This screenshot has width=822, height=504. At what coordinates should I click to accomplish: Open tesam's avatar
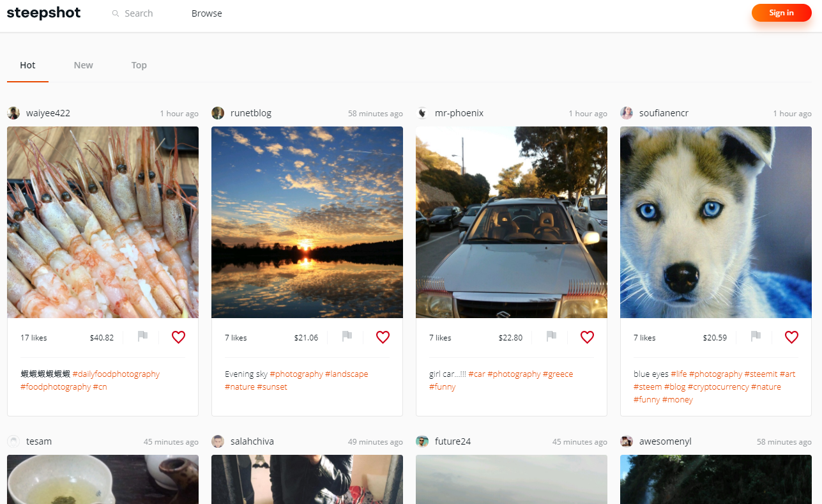(x=13, y=441)
